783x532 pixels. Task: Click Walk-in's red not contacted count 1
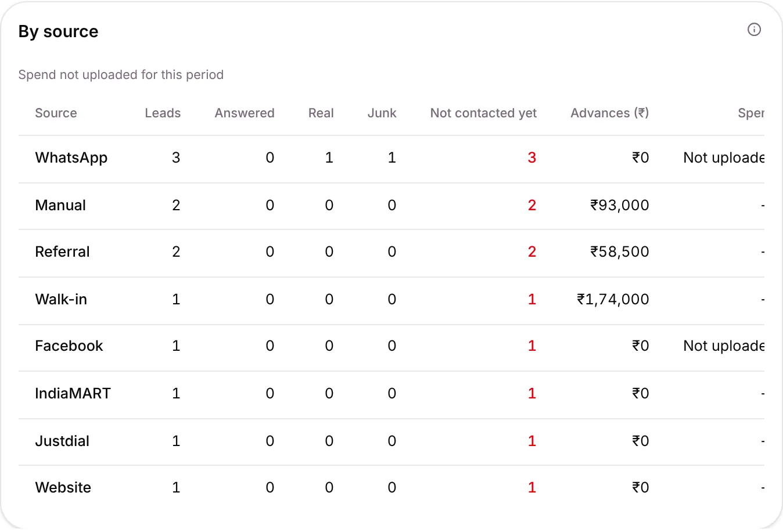(531, 299)
